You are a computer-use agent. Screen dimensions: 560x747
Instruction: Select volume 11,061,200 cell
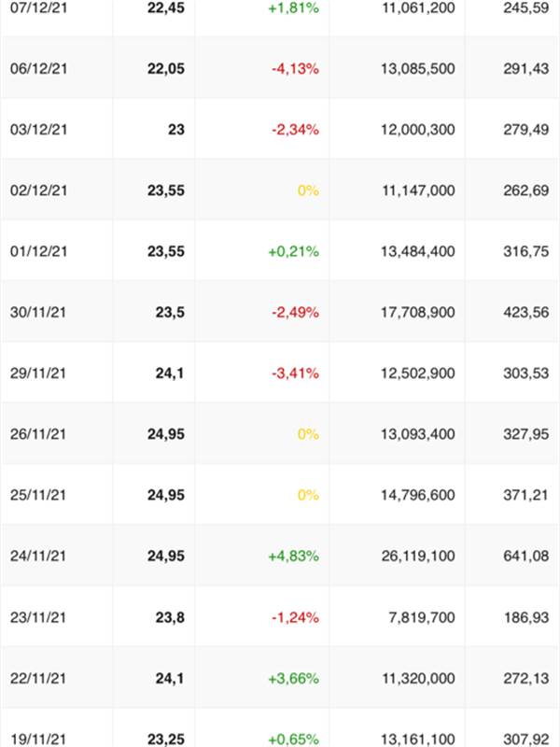tap(417, 8)
